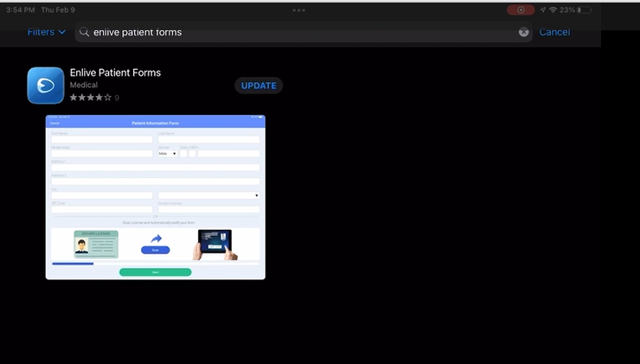Image resolution: width=640 pixels, height=364 pixels.
Task: Tap the Thu Feb 9 date in status bar
Action: pos(58,10)
